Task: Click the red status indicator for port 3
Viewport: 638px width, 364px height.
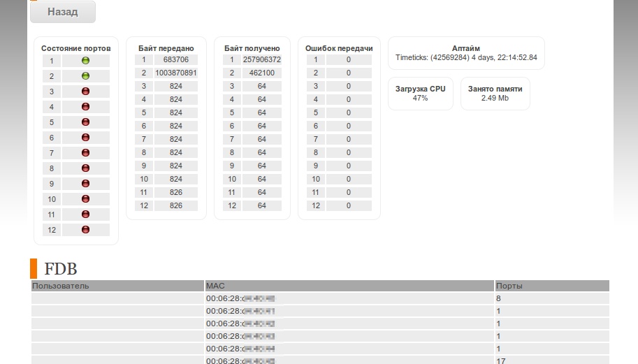Action: pyautogui.click(x=86, y=92)
